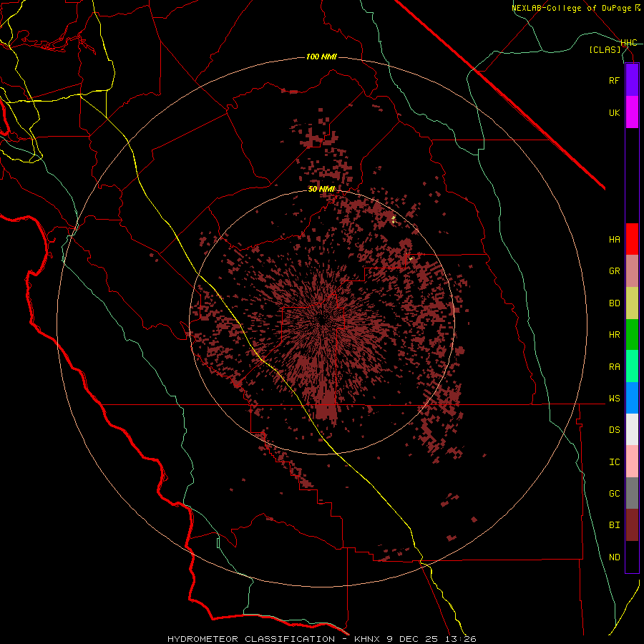Click the DS legend label

point(614,429)
